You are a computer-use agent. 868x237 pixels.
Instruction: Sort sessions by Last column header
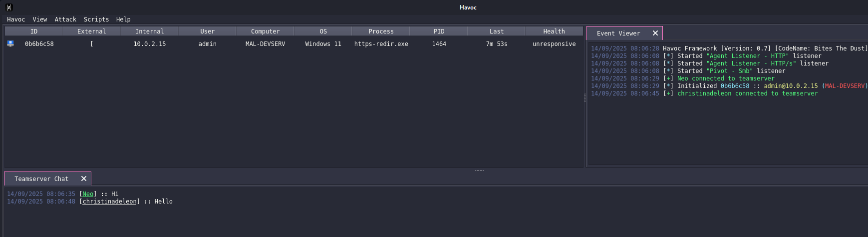click(x=497, y=31)
